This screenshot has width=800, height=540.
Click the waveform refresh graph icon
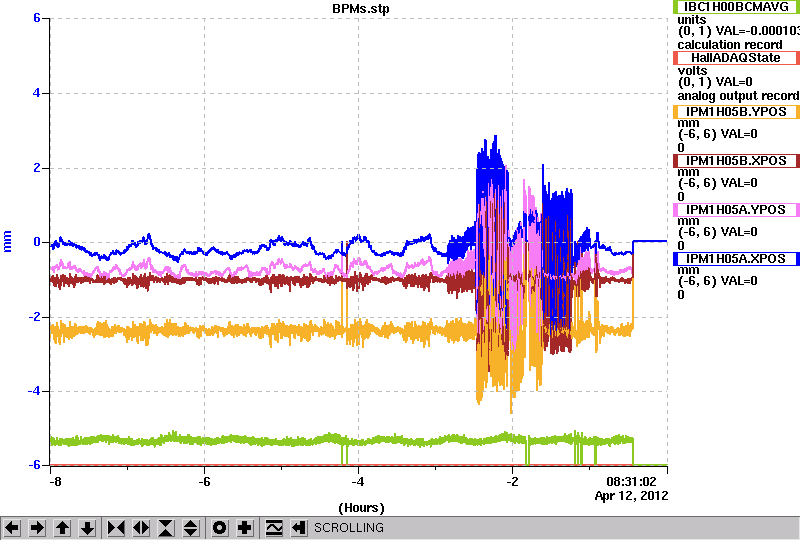click(274, 528)
